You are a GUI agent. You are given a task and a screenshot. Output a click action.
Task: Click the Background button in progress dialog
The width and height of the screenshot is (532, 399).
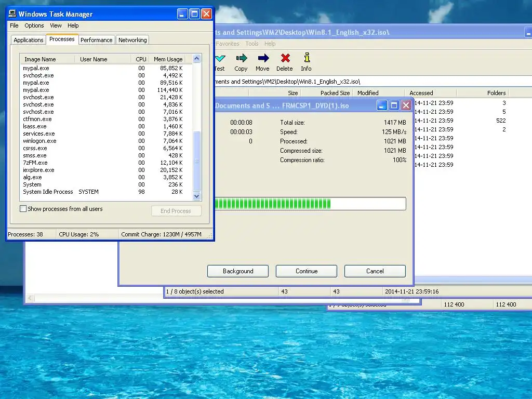click(x=238, y=271)
